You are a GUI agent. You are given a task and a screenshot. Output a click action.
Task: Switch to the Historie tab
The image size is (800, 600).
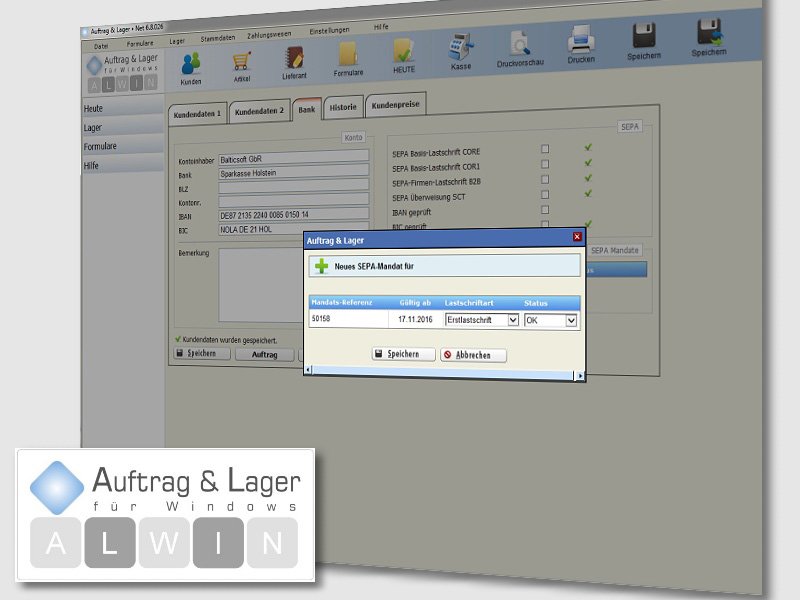pyautogui.click(x=343, y=107)
